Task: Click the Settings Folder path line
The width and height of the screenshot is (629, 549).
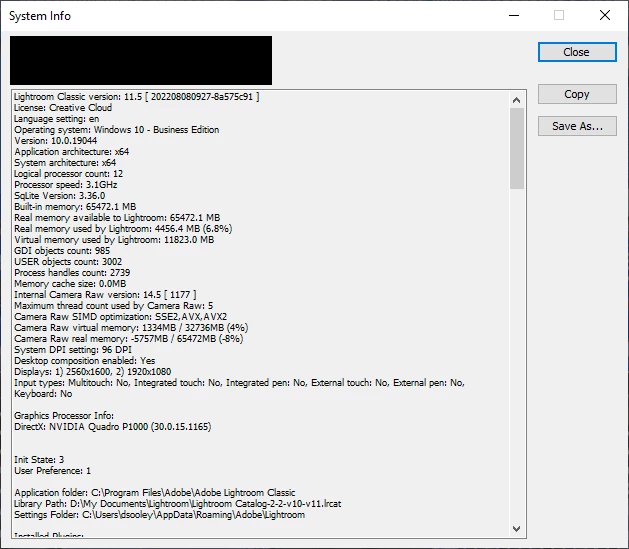Action: (x=160, y=515)
